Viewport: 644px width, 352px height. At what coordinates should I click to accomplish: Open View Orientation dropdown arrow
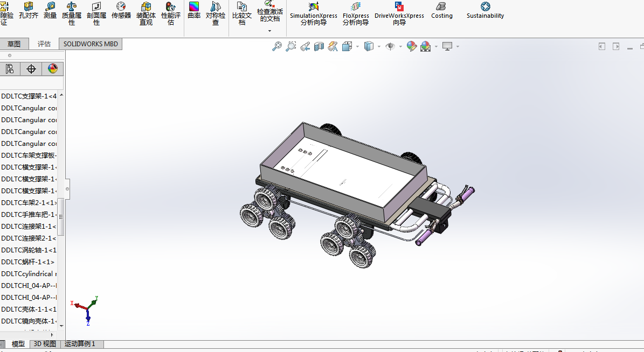(x=357, y=47)
